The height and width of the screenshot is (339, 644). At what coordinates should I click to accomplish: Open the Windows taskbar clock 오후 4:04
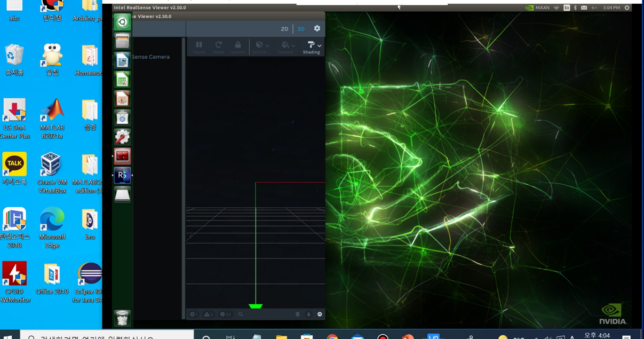click(597, 335)
